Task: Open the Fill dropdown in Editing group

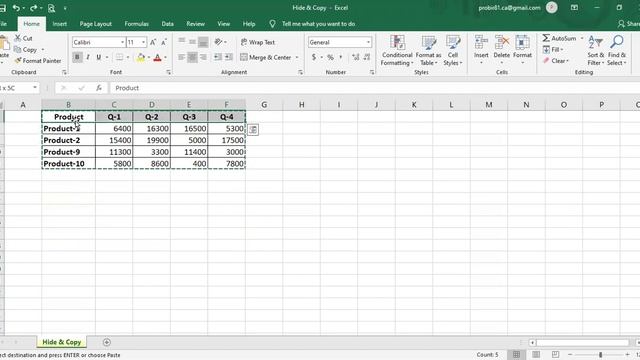Action: click(553, 49)
